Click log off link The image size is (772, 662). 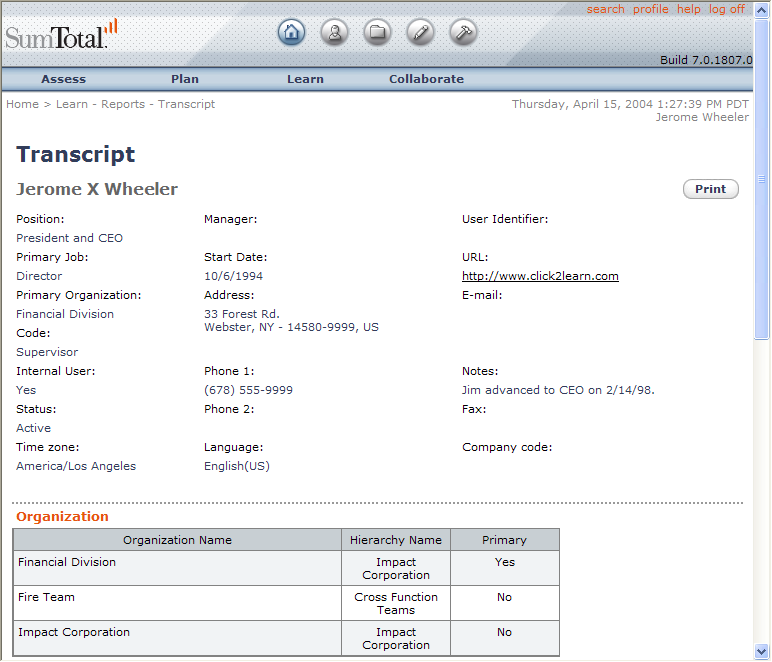click(x=727, y=9)
